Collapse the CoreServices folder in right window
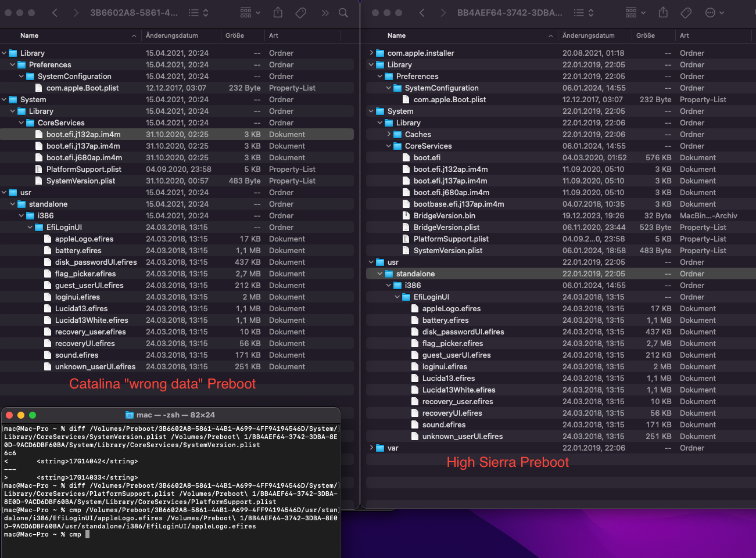This screenshot has width=756, height=558. 389,146
